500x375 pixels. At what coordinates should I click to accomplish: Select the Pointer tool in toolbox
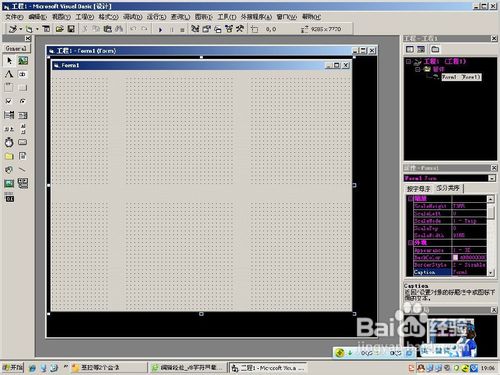(9, 61)
